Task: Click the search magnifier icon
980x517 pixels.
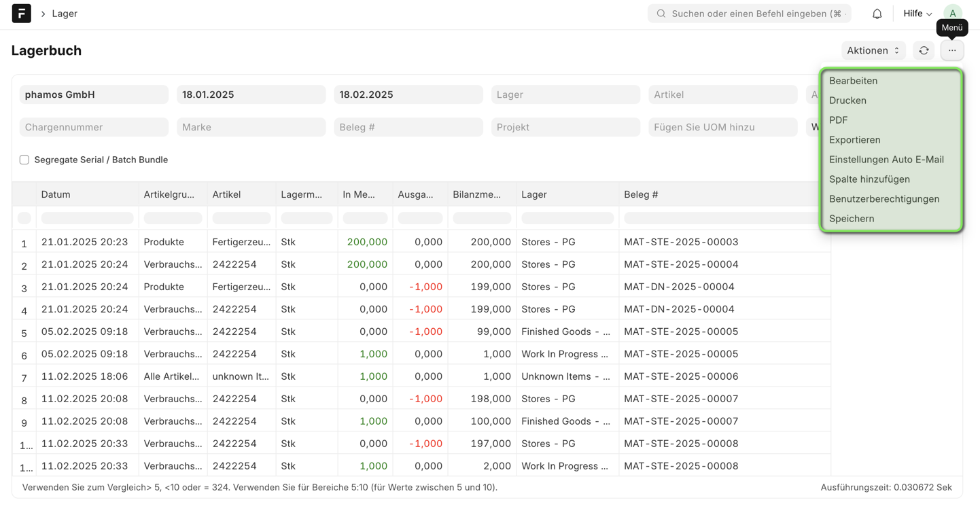Action: (661, 14)
